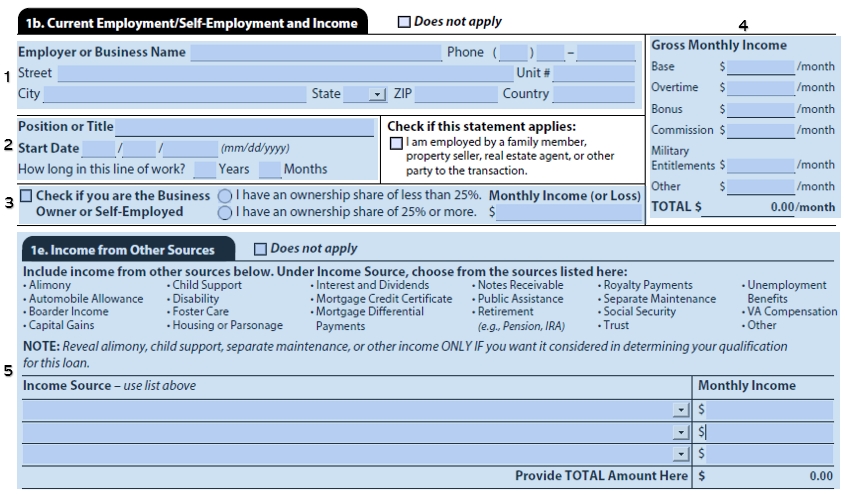The image size is (845, 495).
Task: Select the Position or Title field
Action: (249, 127)
